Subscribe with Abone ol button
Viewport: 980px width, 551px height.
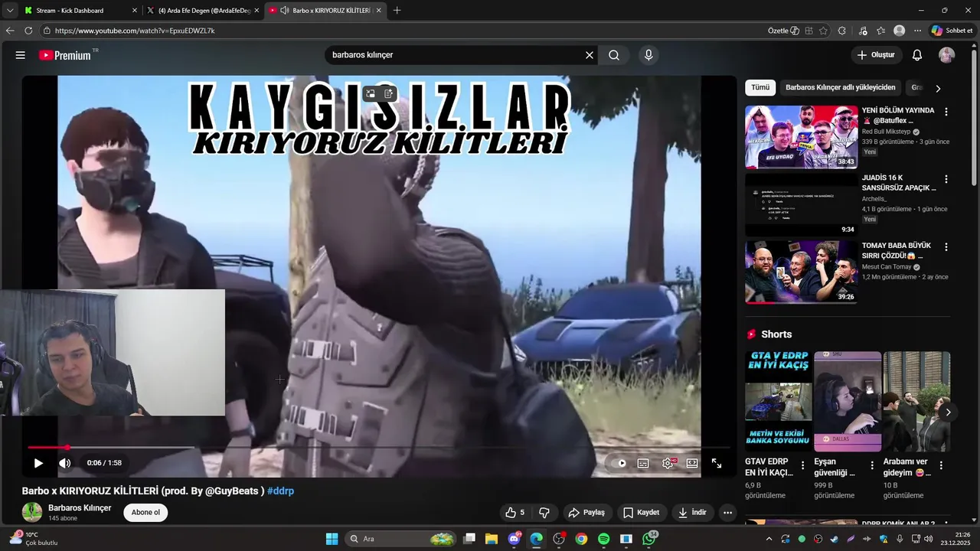coord(145,512)
